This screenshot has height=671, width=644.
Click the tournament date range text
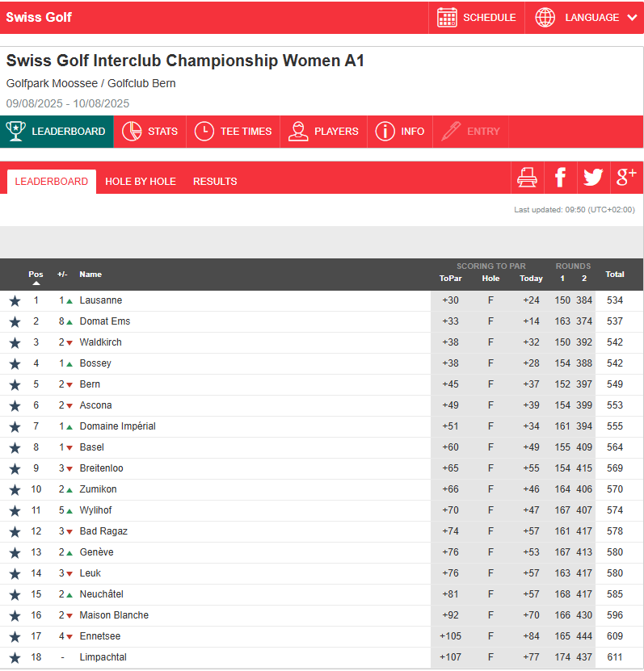68,103
